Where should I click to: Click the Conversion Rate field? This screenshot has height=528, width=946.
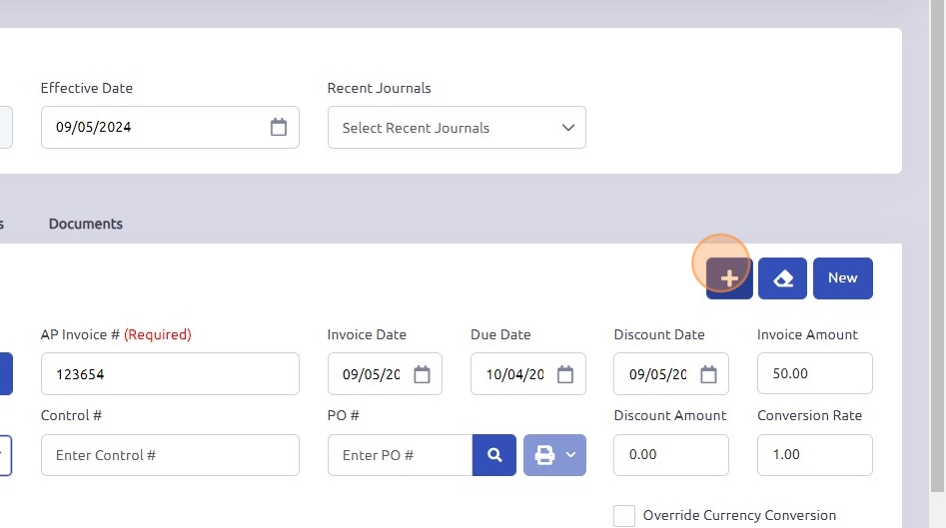pos(814,455)
